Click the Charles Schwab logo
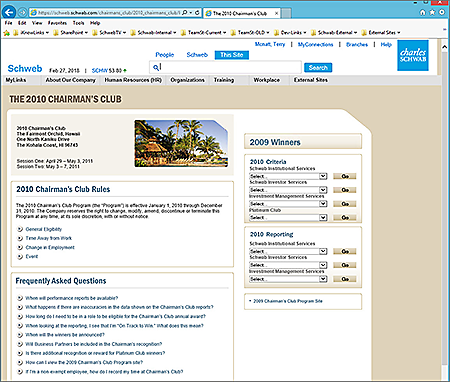 coord(413,55)
